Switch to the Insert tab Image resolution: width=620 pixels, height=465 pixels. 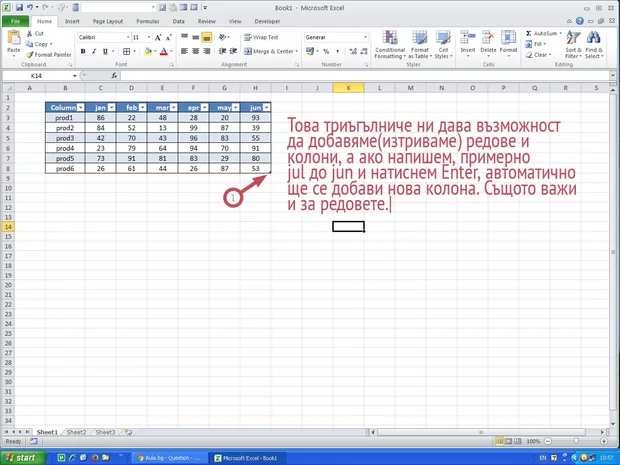pyautogui.click(x=72, y=21)
